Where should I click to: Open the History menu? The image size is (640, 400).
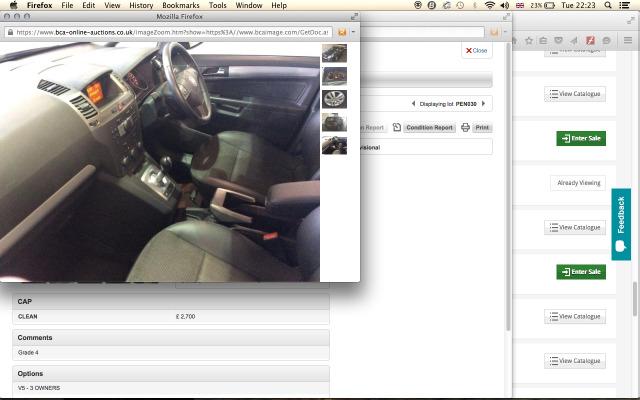[x=141, y=5]
